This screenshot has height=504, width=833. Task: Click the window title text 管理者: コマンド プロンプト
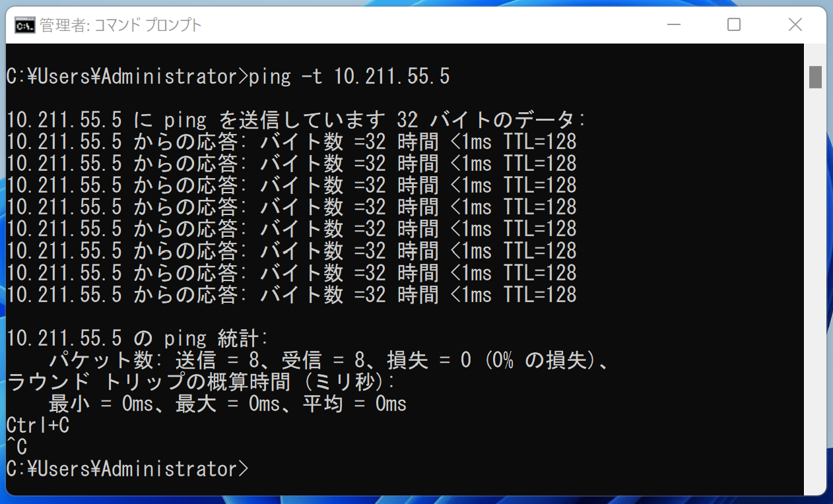120,25
